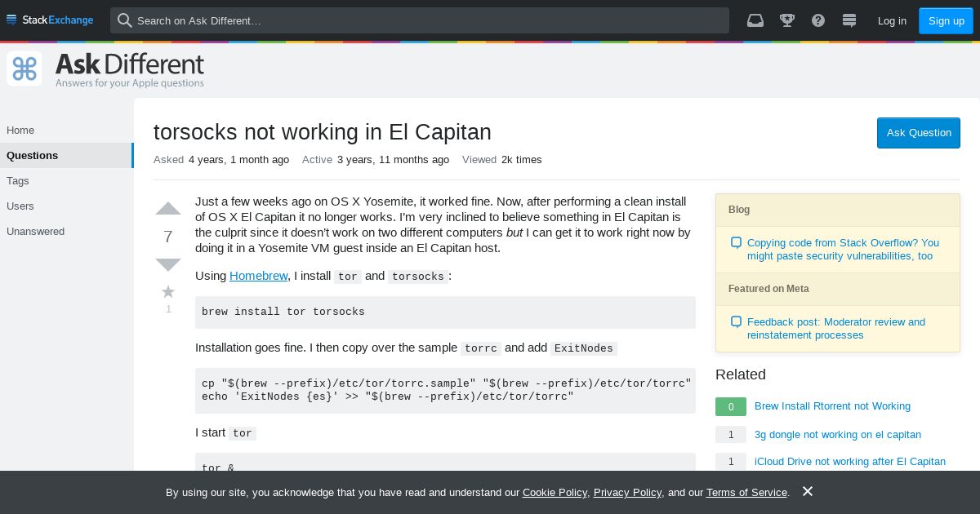Click the chat bubble icon beside Feedback post
Screen dimensions: 980x514
coord(736,322)
